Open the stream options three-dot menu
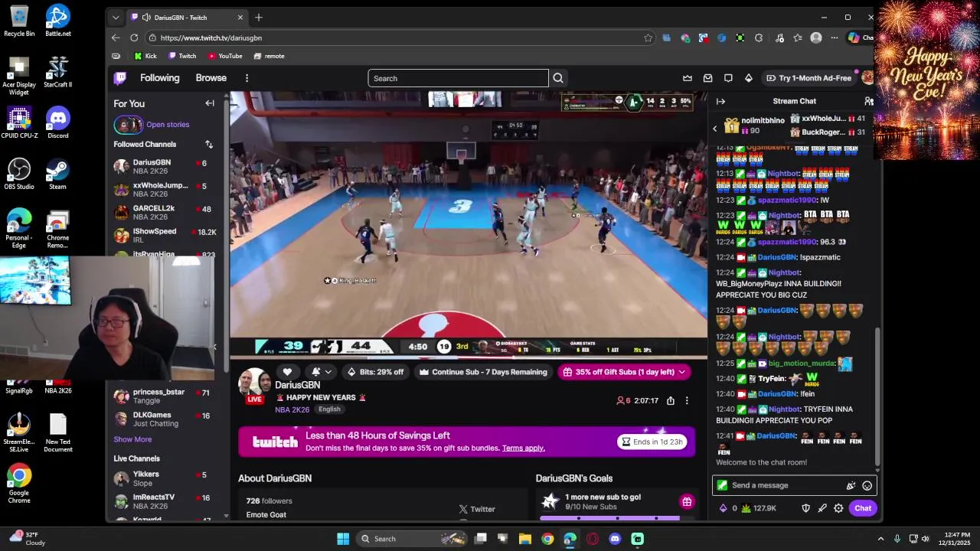 [x=687, y=400]
